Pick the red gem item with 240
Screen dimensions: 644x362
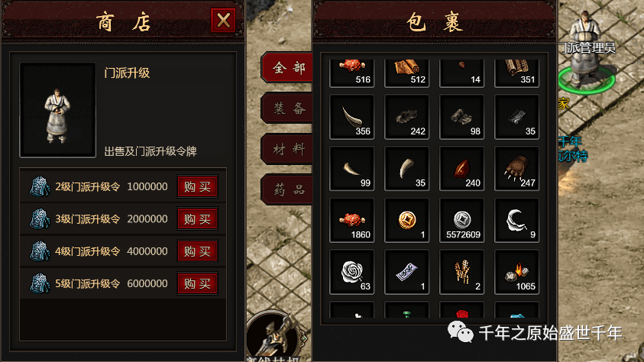point(462,168)
